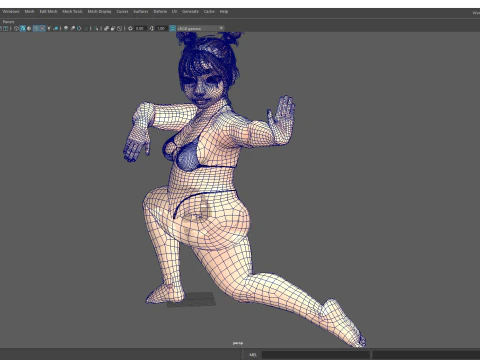Open the Edit Mesh menu

point(48,11)
